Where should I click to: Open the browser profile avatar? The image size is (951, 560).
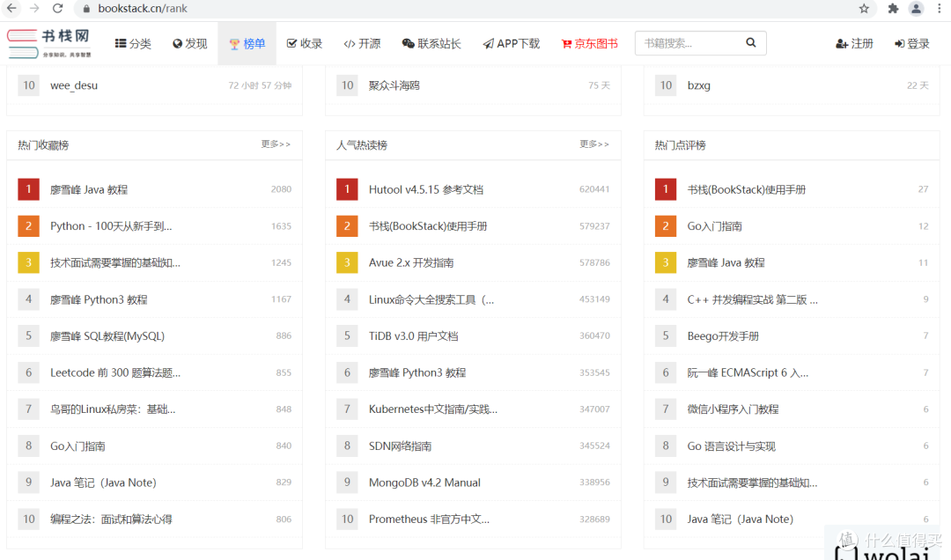tap(916, 9)
